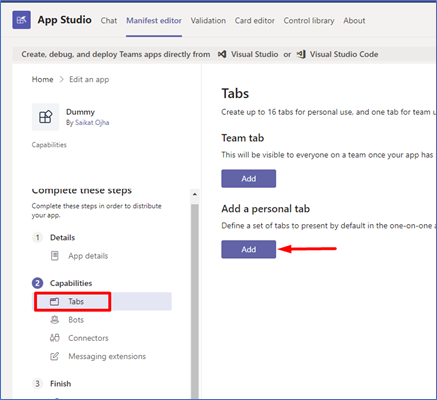Screen dimensions: 437x400
Task: Click the Visual Studio icon in banner
Action: pos(222,54)
